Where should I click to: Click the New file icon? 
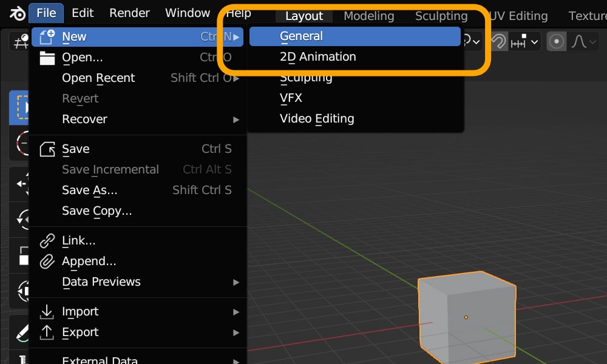(x=47, y=37)
